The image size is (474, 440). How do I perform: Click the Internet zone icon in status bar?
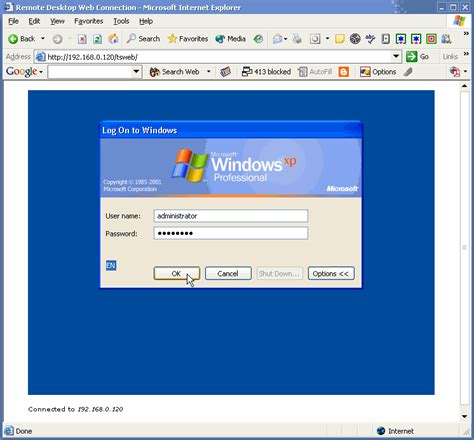(x=381, y=431)
